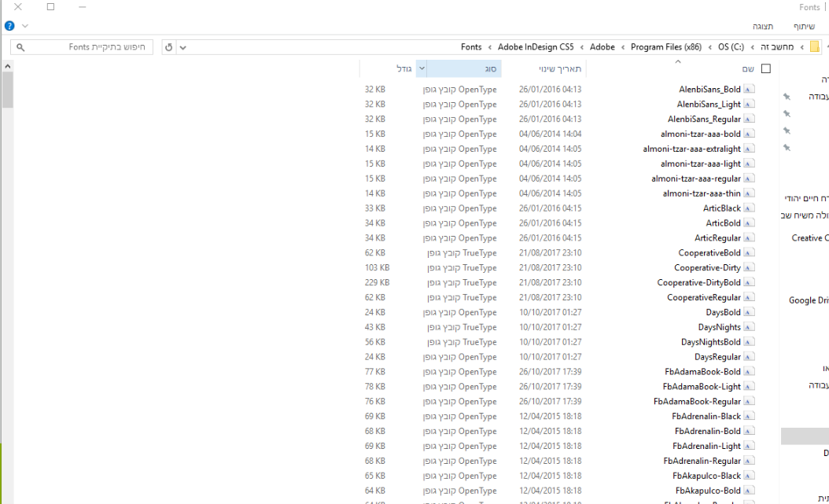The width and height of the screenshot is (829, 504).
Task: Navigate to Adobe InDesign CS5 in breadcrumb
Action: [x=536, y=47]
